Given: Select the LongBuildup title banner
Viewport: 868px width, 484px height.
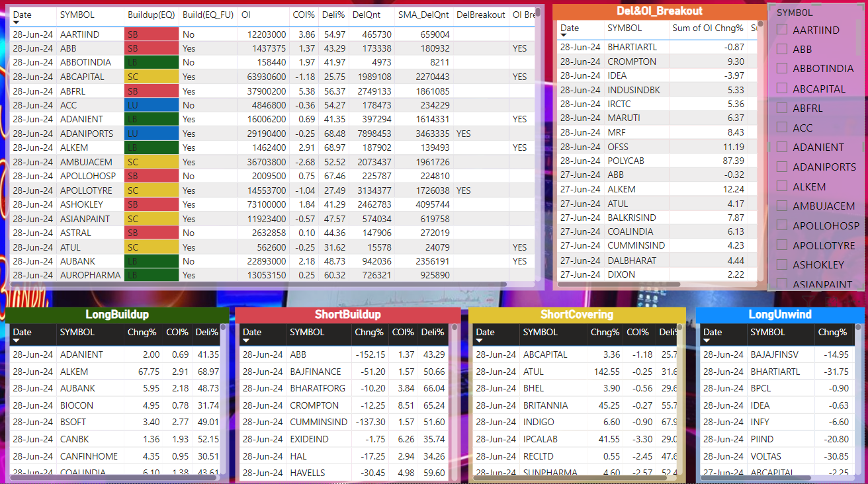Looking at the screenshot, I should pyautogui.click(x=117, y=315).
